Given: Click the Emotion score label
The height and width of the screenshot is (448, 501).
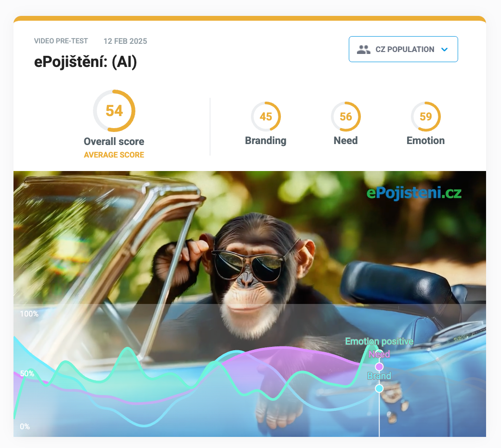Looking at the screenshot, I should (425, 141).
